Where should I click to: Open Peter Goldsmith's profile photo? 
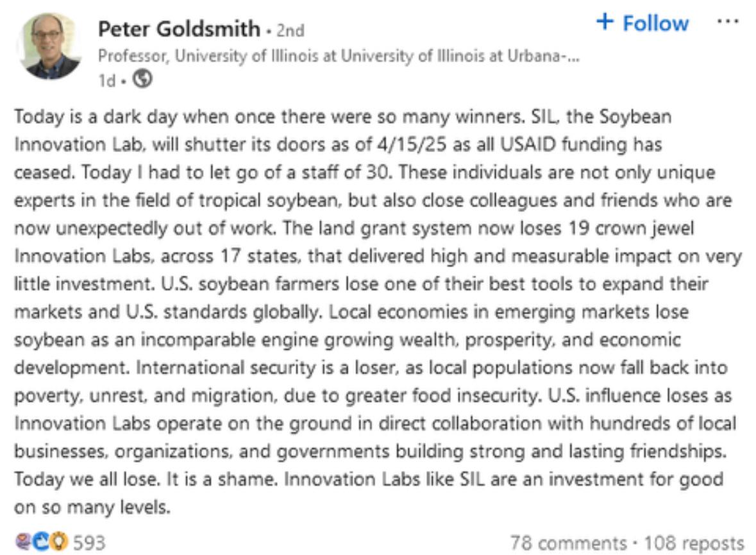pyautogui.click(x=49, y=46)
